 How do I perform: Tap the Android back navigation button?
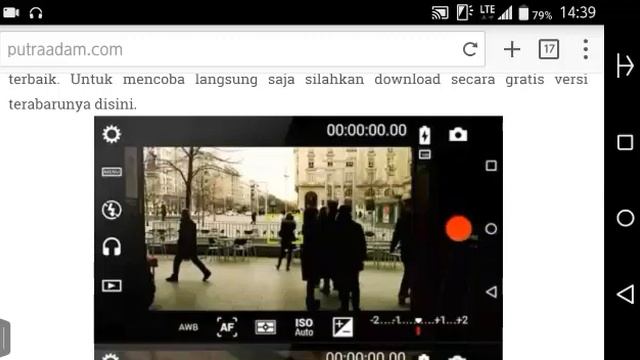(x=625, y=294)
